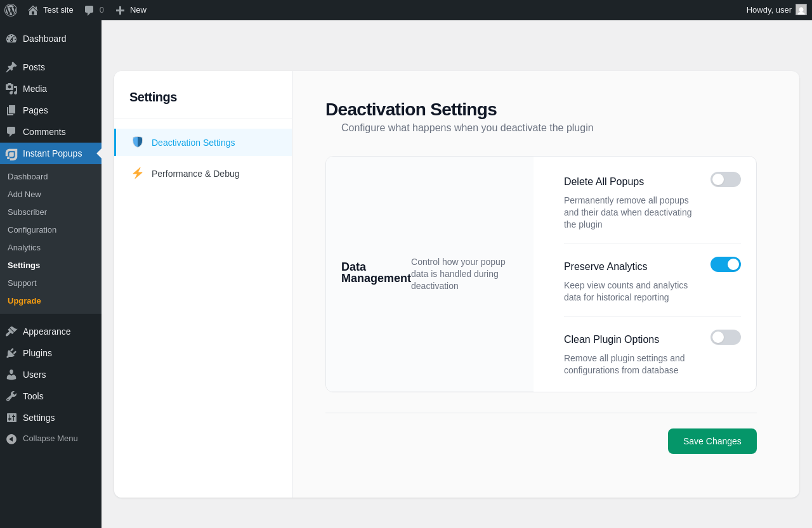Open the Howdy user account menu

coord(768,10)
